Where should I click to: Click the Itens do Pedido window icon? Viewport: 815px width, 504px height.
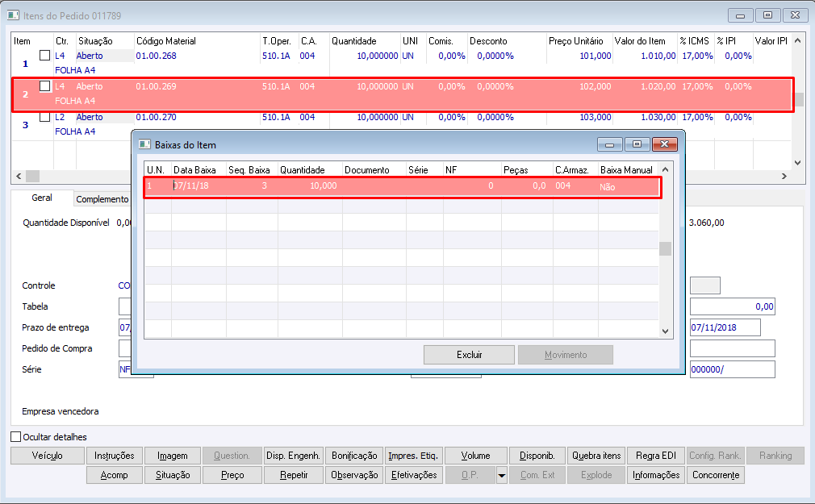[x=14, y=15]
